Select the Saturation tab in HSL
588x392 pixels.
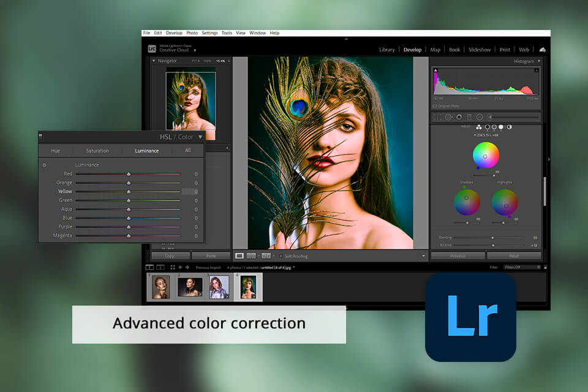(x=97, y=151)
